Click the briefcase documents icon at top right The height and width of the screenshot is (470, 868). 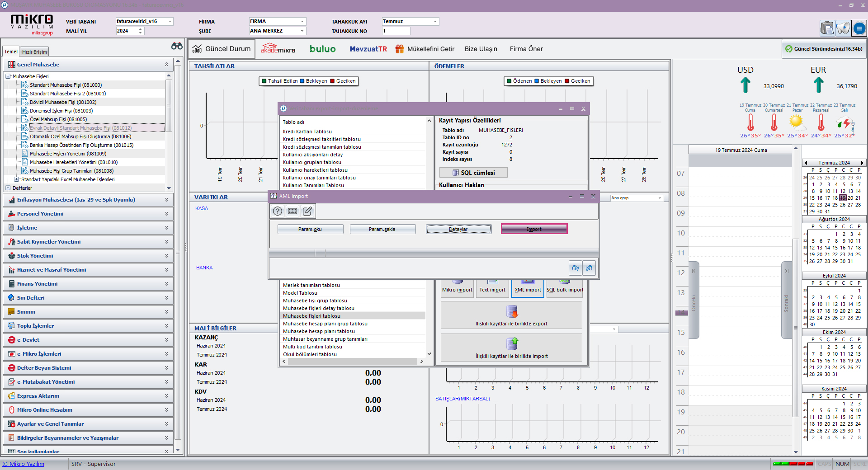(x=827, y=28)
